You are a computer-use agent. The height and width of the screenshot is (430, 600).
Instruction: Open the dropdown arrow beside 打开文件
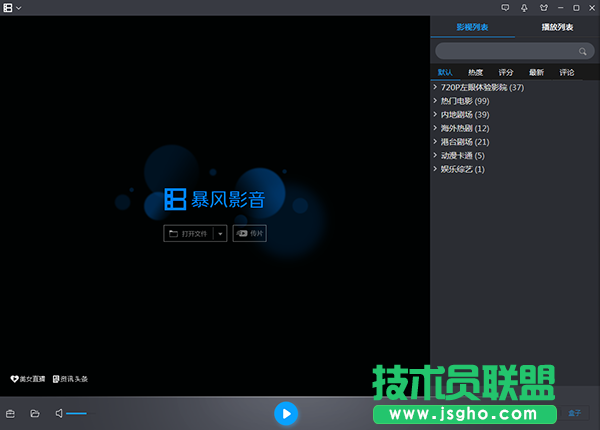point(219,234)
